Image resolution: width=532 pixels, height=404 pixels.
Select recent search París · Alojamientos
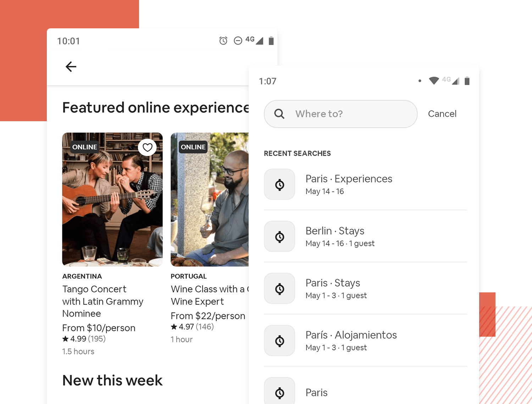[365, 341]
